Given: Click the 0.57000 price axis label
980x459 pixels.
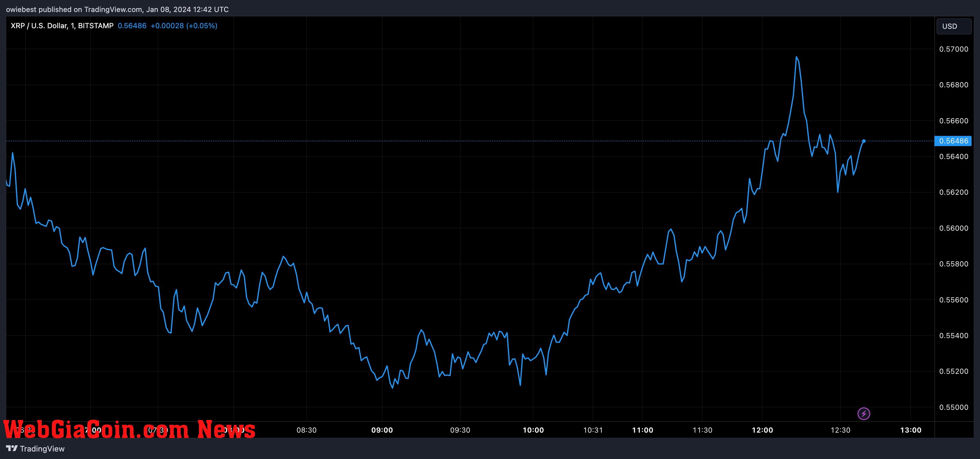Looking at the screenshot, I should [954, 49].
